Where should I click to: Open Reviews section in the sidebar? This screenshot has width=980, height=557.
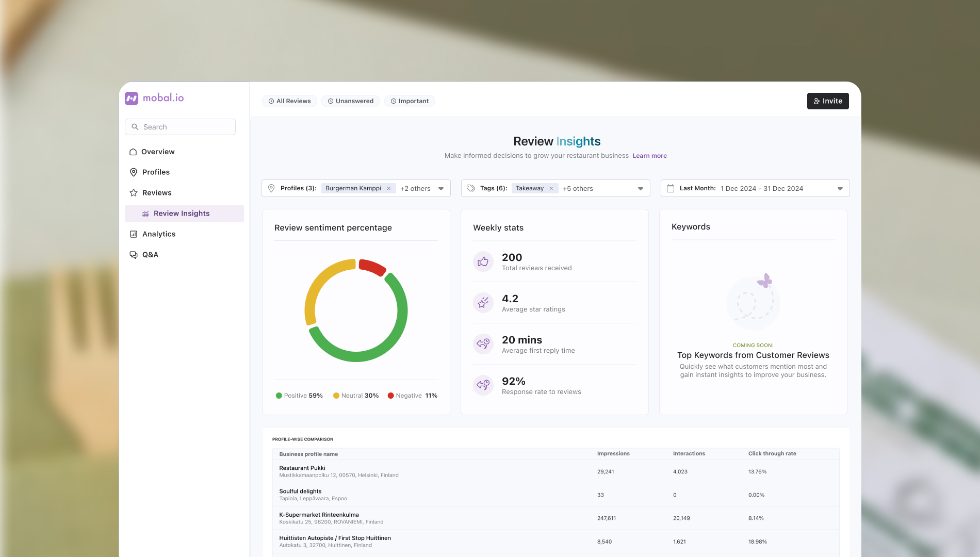pyautogui.click(x=184, y=193)
